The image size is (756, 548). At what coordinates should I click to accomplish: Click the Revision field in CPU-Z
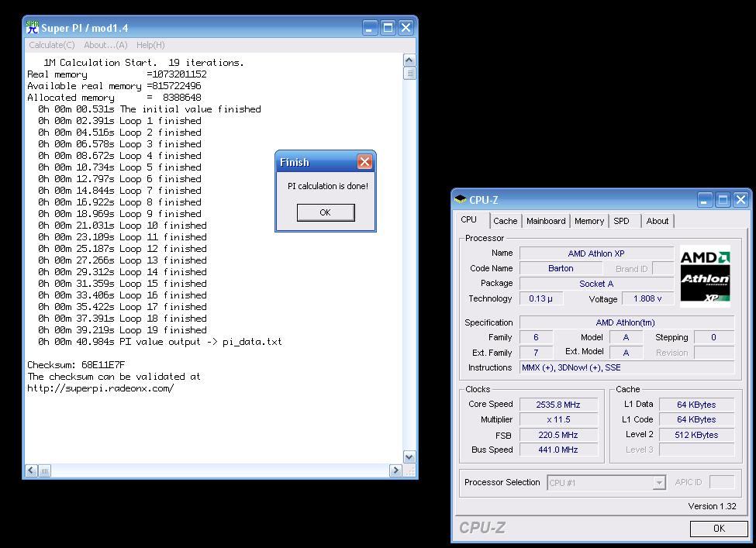713,353
